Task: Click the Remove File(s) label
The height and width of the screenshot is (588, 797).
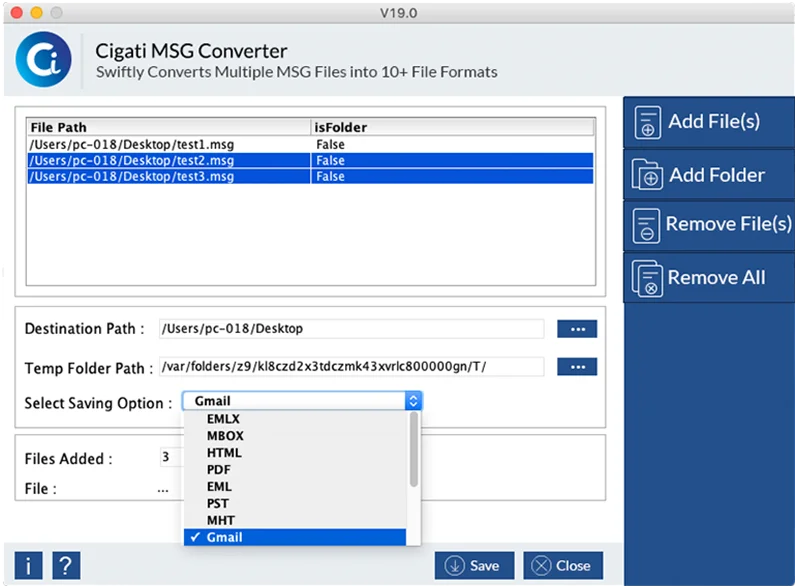Action: [x=728, y=224]
